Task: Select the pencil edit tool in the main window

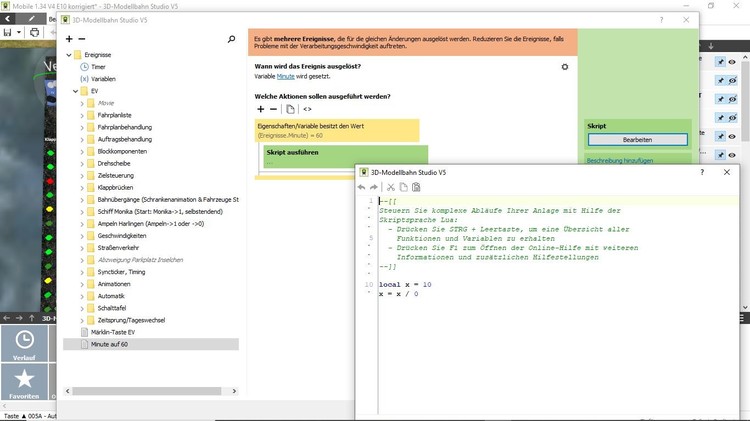Action: pyautogui.click(x=31, y=19)
